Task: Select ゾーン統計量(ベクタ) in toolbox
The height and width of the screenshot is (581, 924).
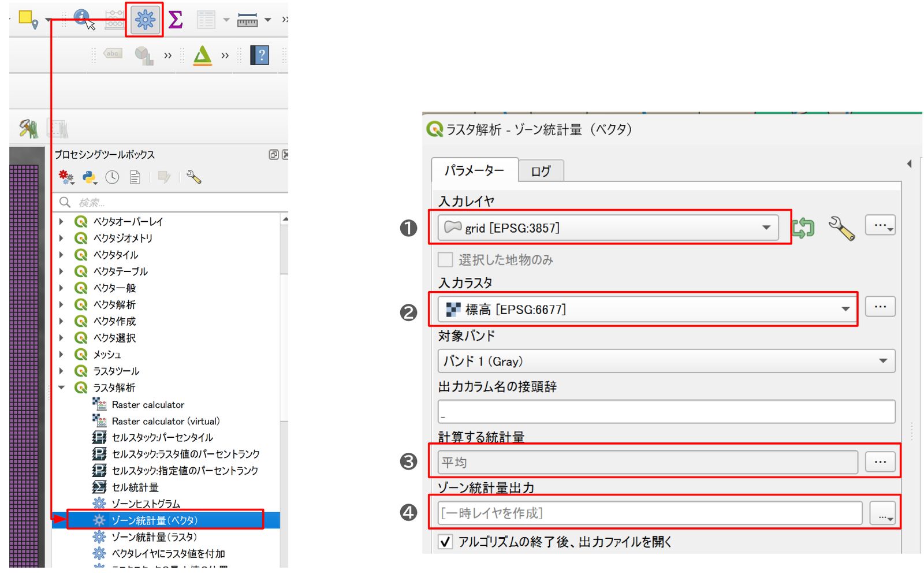Action: pyautogui.click(x=154, y=520)
